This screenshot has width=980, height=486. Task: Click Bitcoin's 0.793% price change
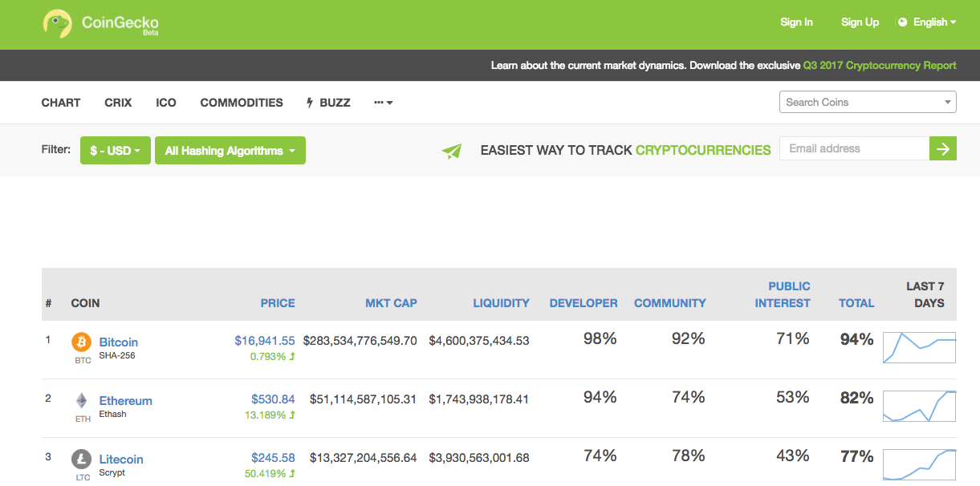[x=271, y=356]
